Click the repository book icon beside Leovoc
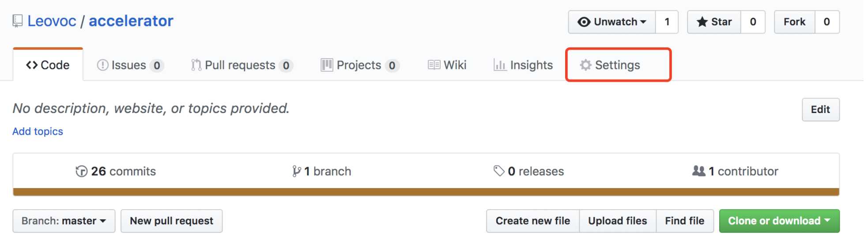 point(17,21)
